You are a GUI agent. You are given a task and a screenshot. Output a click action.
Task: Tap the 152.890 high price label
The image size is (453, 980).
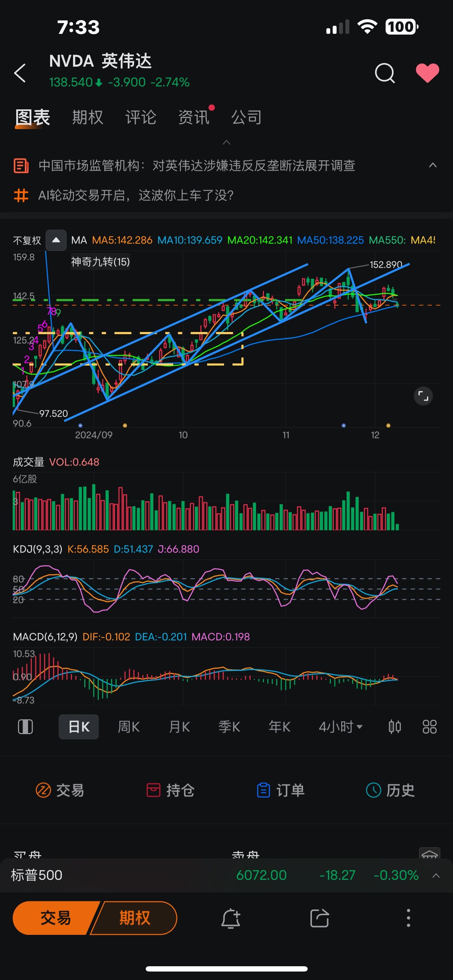pos(386,264)
